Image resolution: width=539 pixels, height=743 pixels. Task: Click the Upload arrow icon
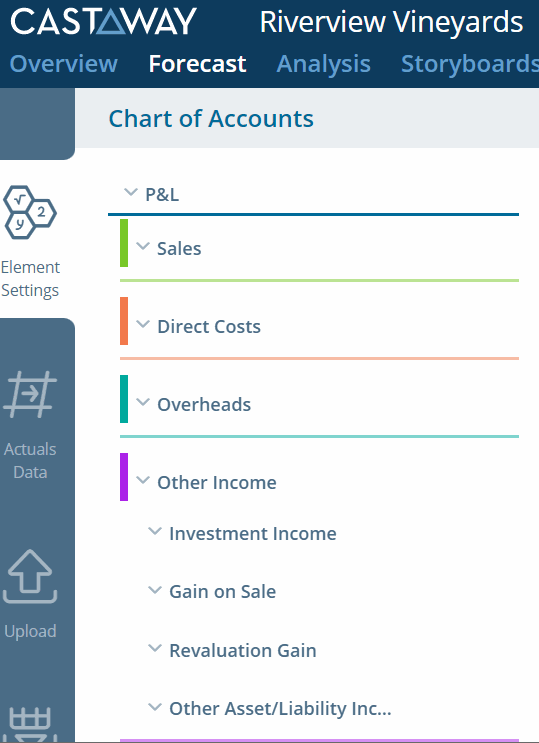(30, 577)
